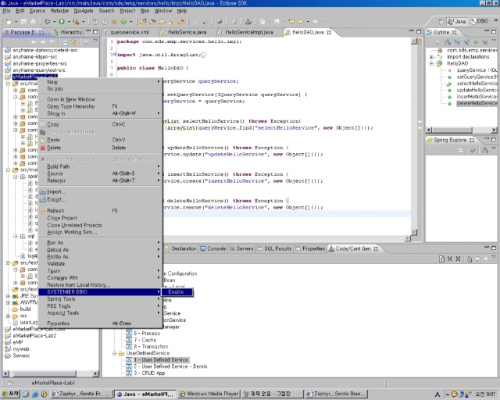
Task: Toggle Hide Fields in Outline toolbar
Action: click(457, 42)
